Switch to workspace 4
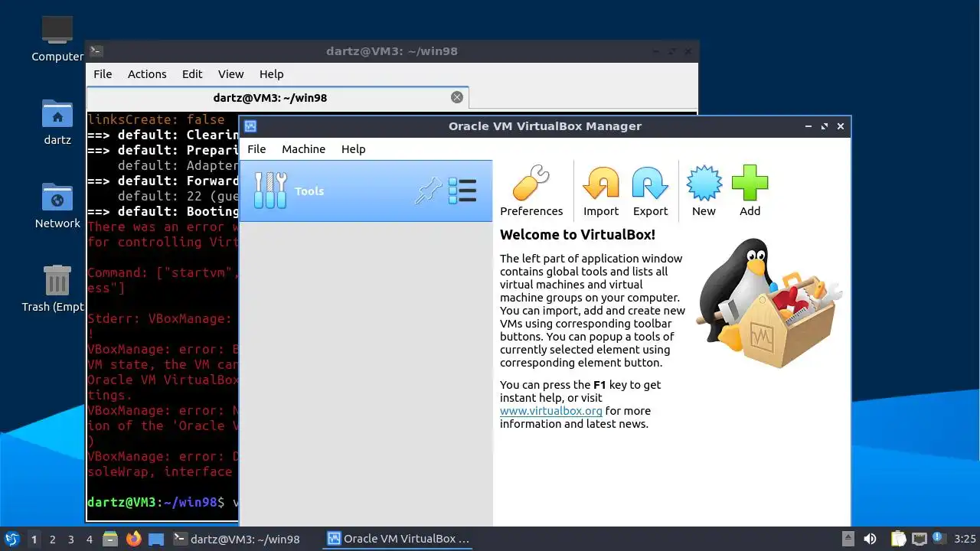 89,540
